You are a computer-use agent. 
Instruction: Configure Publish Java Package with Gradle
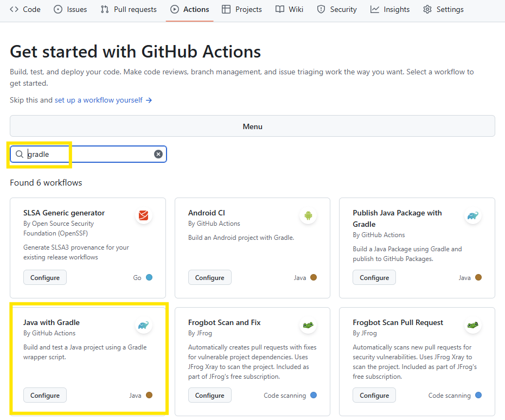tap(374, 278)
